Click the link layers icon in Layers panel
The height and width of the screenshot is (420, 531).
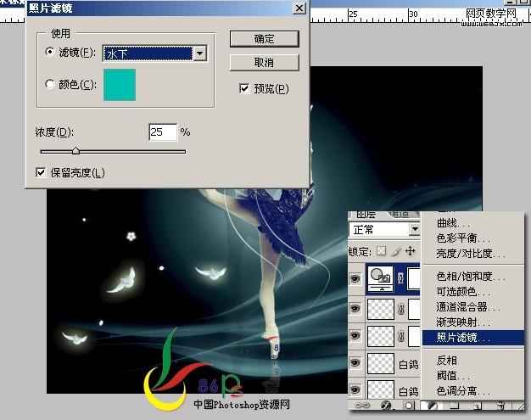362,405
